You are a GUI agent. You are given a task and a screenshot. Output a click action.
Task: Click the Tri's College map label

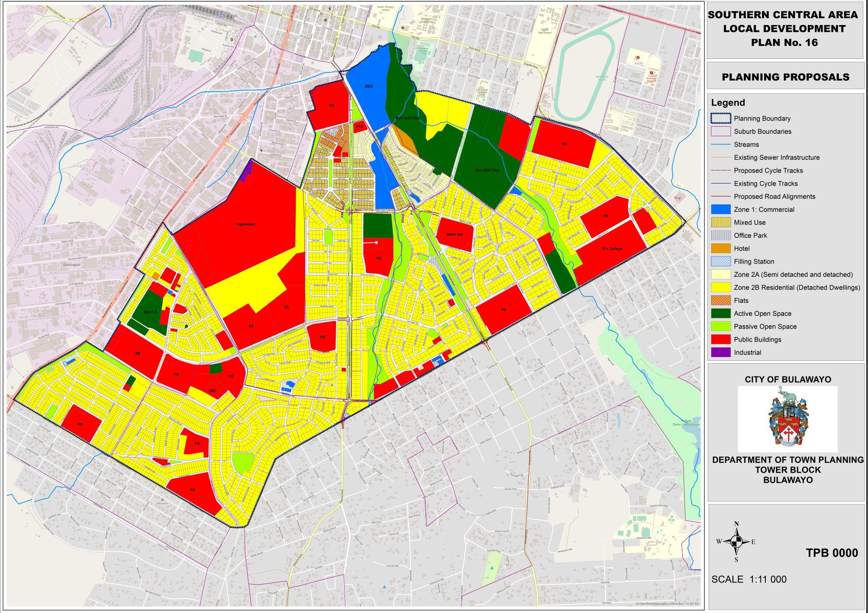tap(612, 249)
